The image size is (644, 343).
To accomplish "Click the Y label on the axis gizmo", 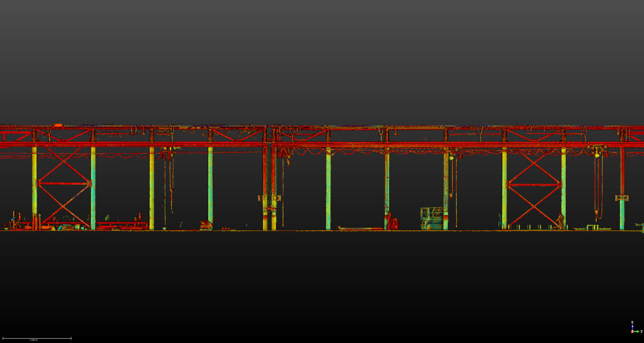I will pos(641,331).
